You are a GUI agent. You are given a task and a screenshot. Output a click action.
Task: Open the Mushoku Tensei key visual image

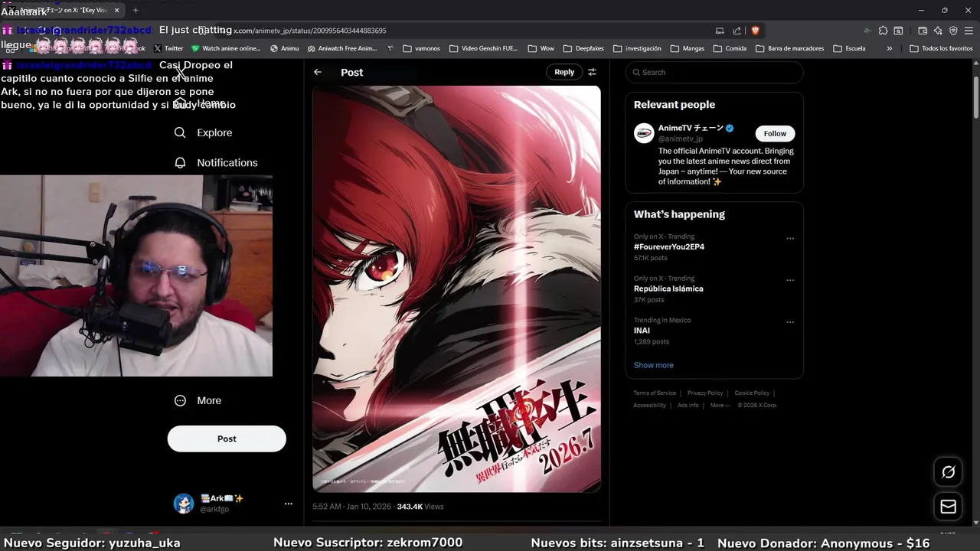[456, 289]
